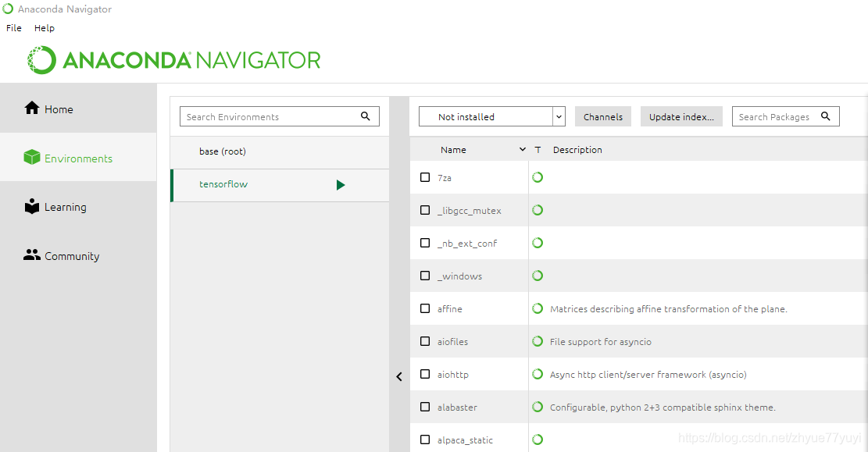Go to the Home tab
Image resolution: width=868 pixels, height=452 pixels.
pos(78,108)
